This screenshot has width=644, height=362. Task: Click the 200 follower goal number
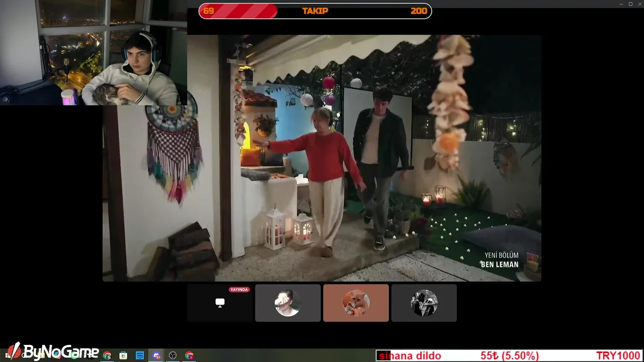pos(419,11)
